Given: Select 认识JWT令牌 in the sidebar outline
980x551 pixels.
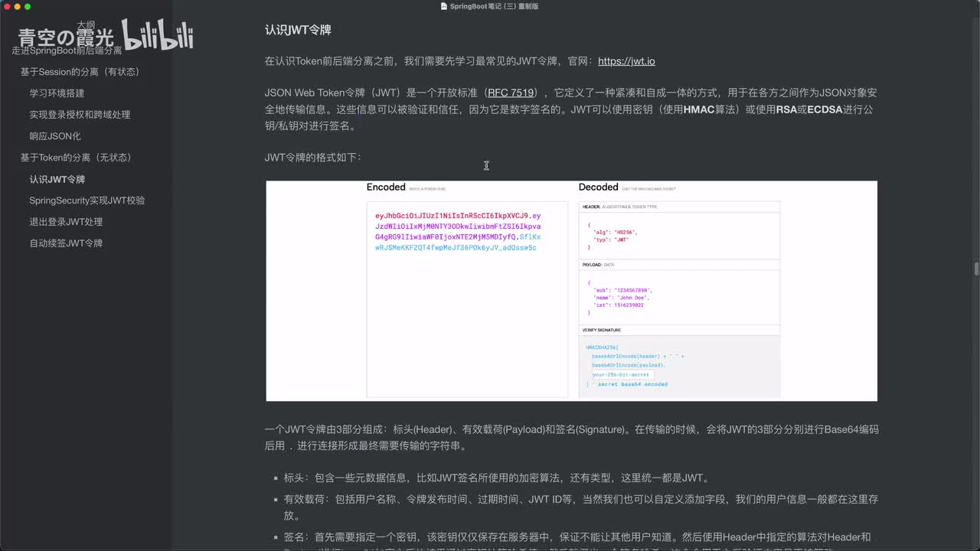Looking at the screenshot, I should click(57, 179).
